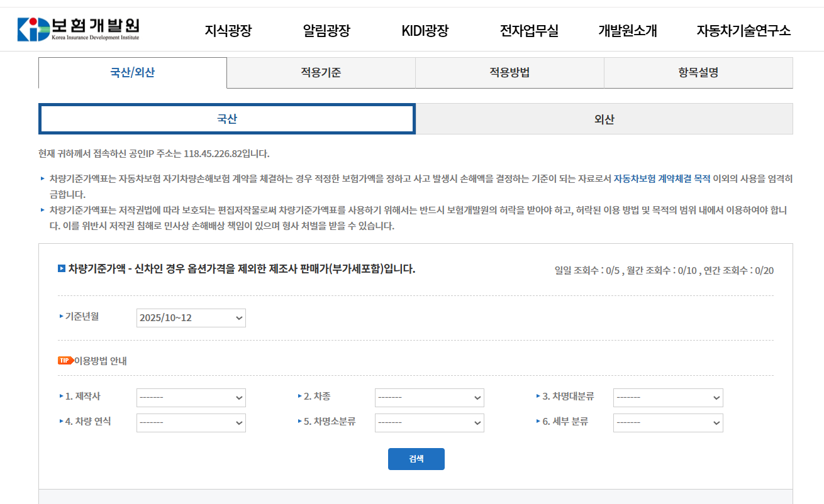Open the 3. 차명대분류 dropdown
Screen dimensions: 824x504
click(x=668, y=398)
